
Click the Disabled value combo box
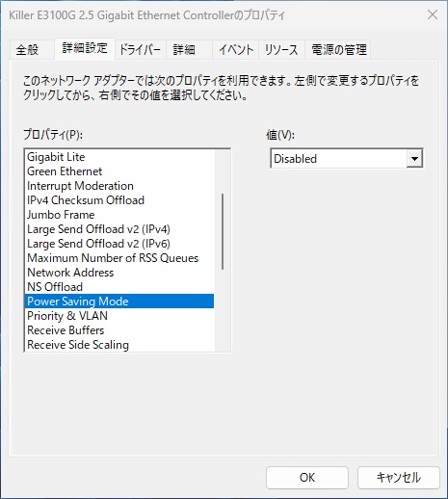[x=347, y=159]
